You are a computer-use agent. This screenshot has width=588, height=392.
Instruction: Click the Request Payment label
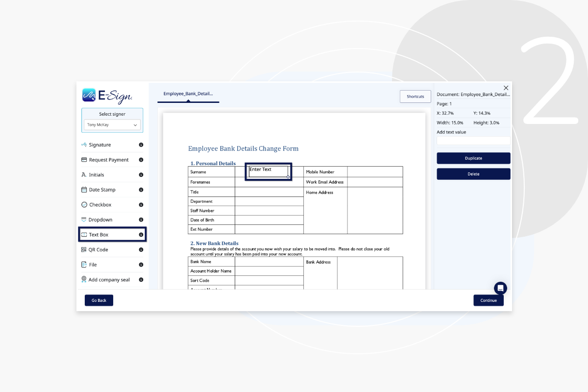pyautogui.click(x=109, y=160)
